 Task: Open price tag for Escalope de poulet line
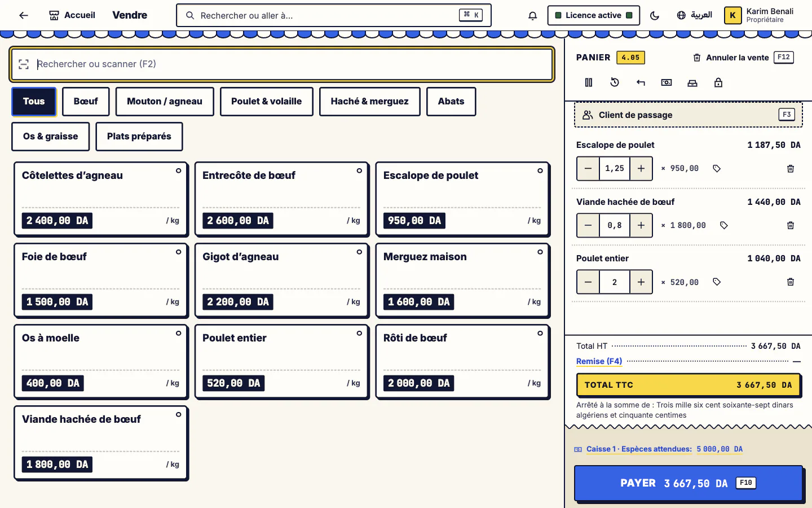pos(717,169)
